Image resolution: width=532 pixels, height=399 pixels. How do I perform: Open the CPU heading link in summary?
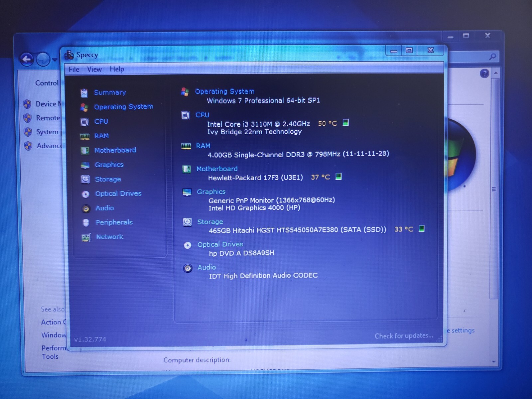[x=202, y=115]
